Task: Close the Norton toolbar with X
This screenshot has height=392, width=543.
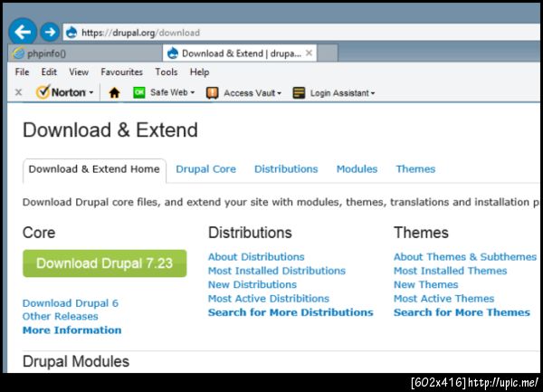Action: pyautogui.click(x=19, y=92)
